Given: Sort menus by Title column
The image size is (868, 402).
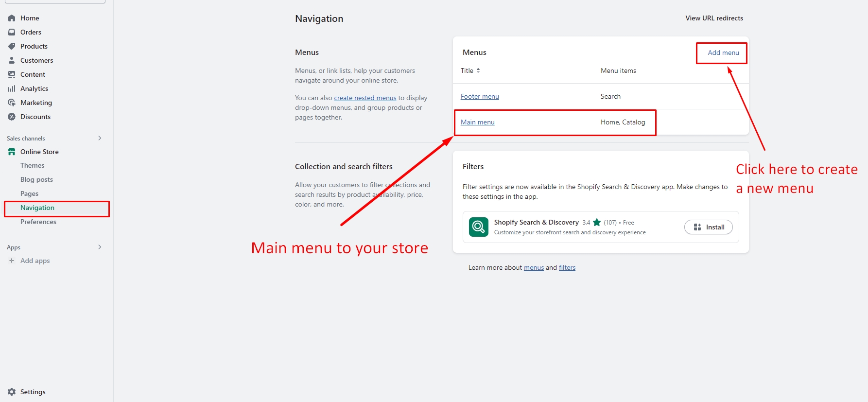Looking at the screenshot, I should [x=470, y=70].
